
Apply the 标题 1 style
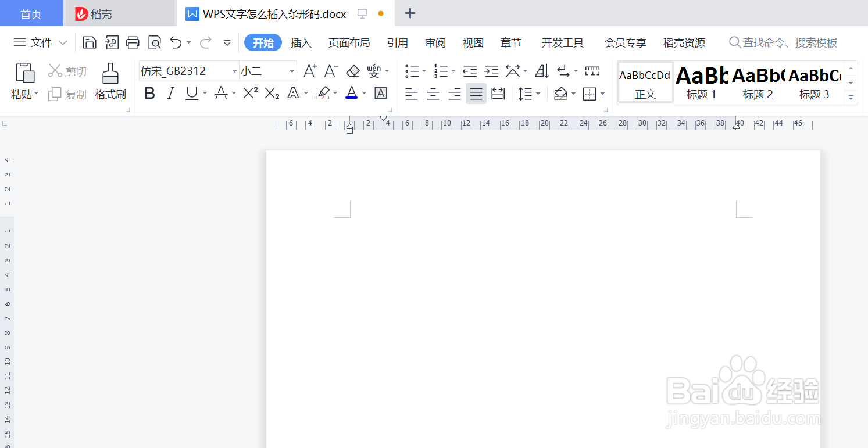point(702,83)
